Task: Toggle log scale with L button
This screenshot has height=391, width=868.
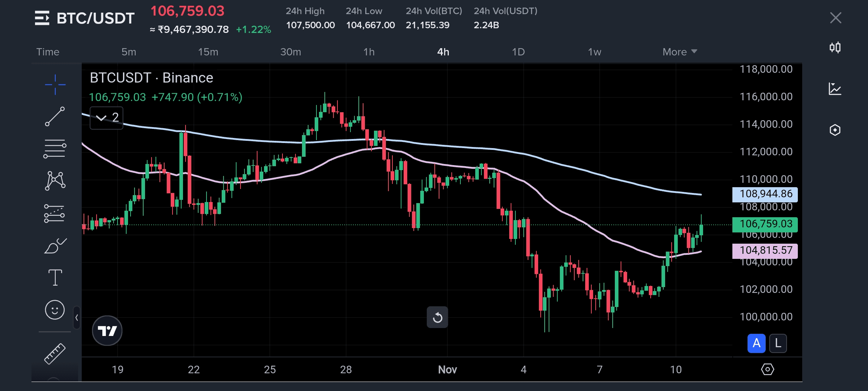Action: pos(778,343)
